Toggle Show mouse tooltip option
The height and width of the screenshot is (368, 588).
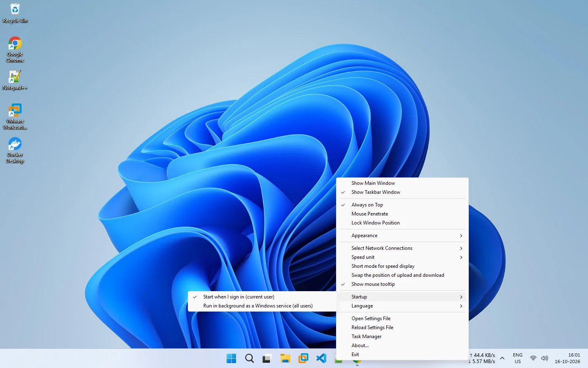pyautogui.click(x=402, y=284)
